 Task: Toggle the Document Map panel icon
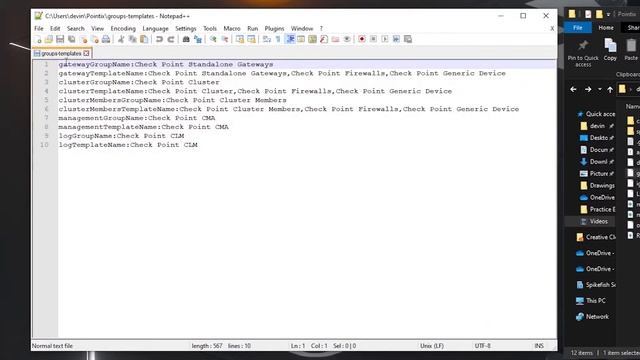[x=313, y=39]
